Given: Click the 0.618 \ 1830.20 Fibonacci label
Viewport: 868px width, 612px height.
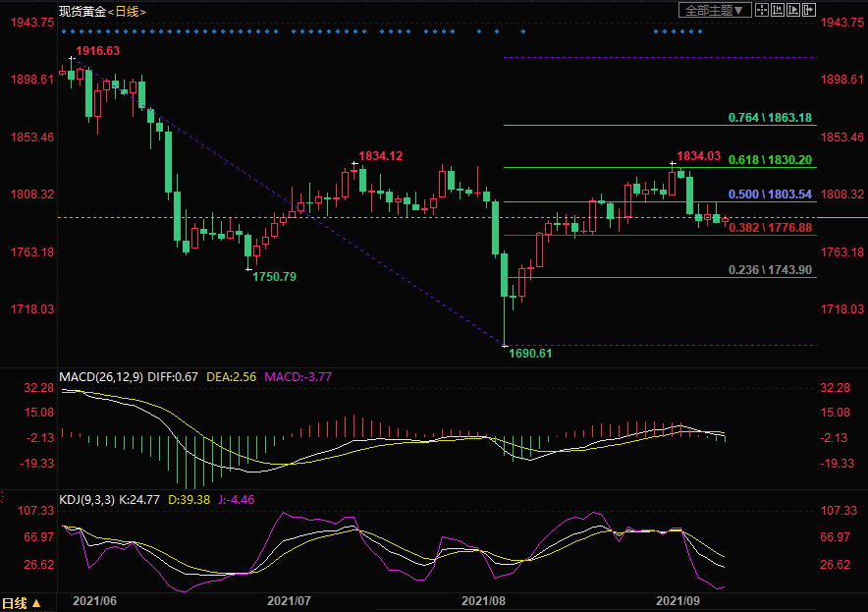Looking at the screenshot, I should tap(770, 160).
